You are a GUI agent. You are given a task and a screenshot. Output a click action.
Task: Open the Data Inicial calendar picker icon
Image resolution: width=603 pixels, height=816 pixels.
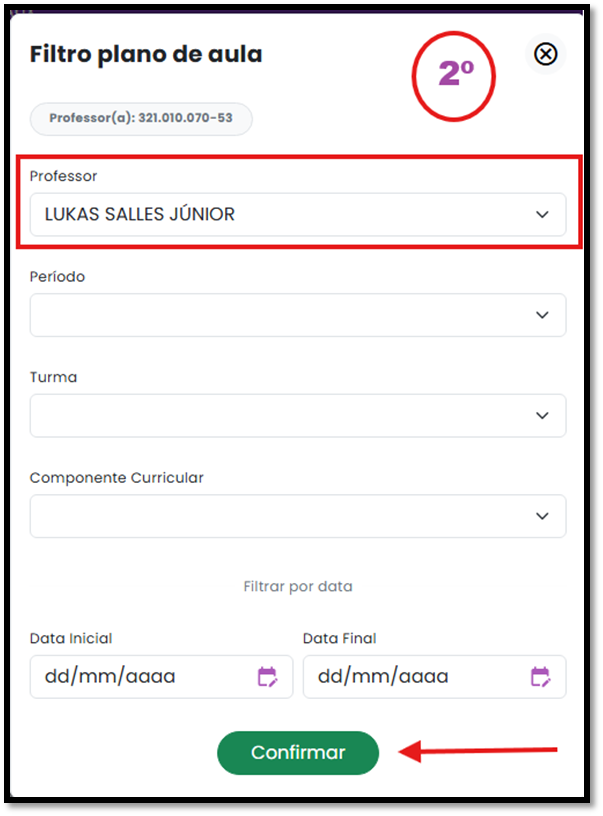tap(267, 677)
